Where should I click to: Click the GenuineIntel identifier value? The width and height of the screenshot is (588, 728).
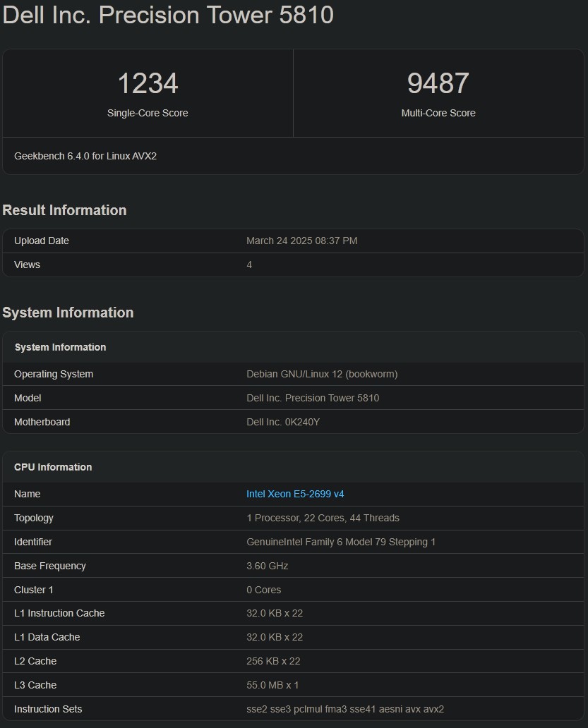click(x=341, y=542)
